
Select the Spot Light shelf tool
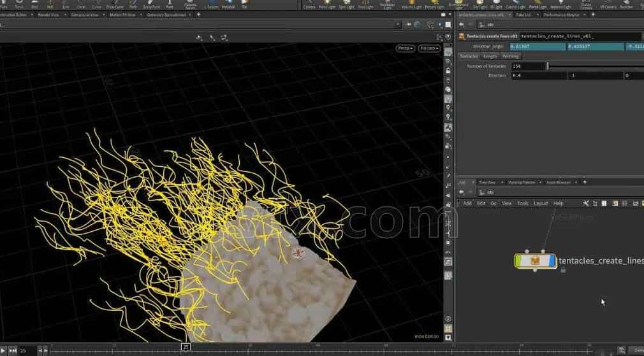coord(347,4)
